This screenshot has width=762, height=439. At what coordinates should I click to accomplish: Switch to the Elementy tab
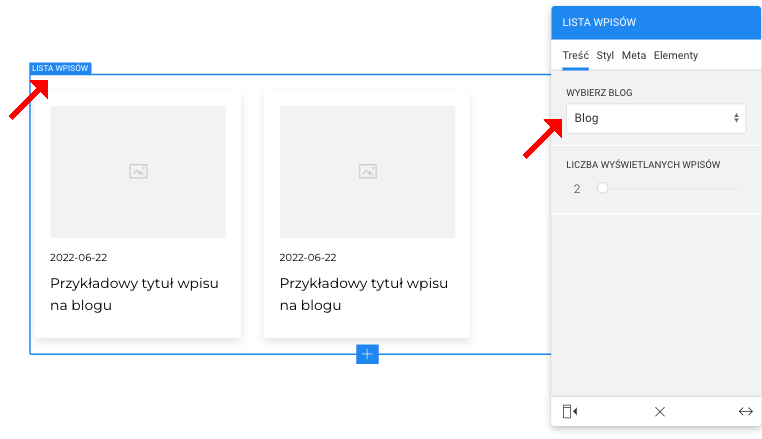tap(676, 56)
